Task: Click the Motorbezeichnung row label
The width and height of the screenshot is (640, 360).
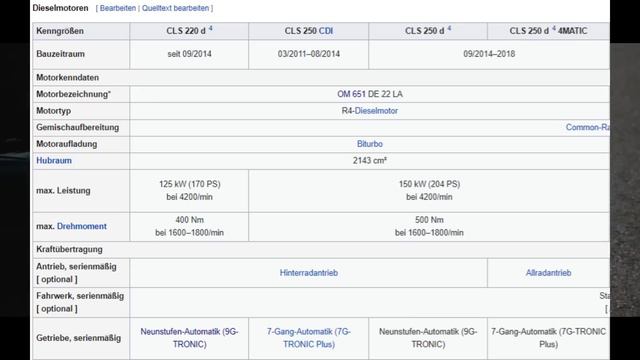Action: pos(73,94)
